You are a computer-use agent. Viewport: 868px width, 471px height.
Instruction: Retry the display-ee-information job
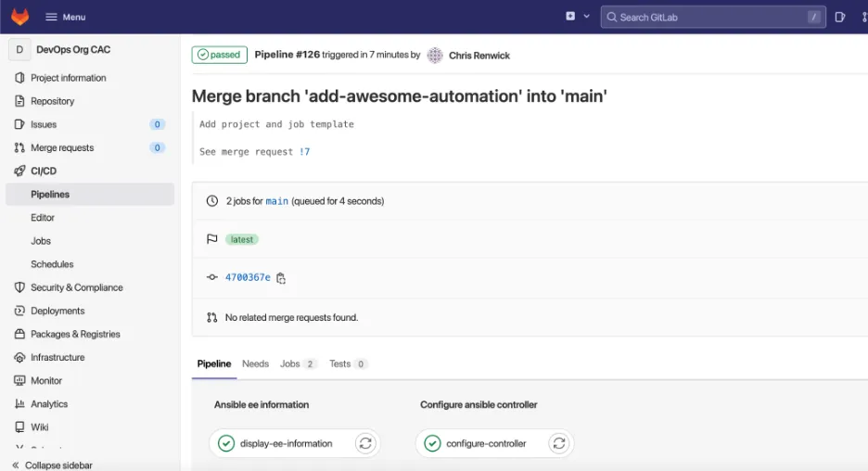coord(365,443)
